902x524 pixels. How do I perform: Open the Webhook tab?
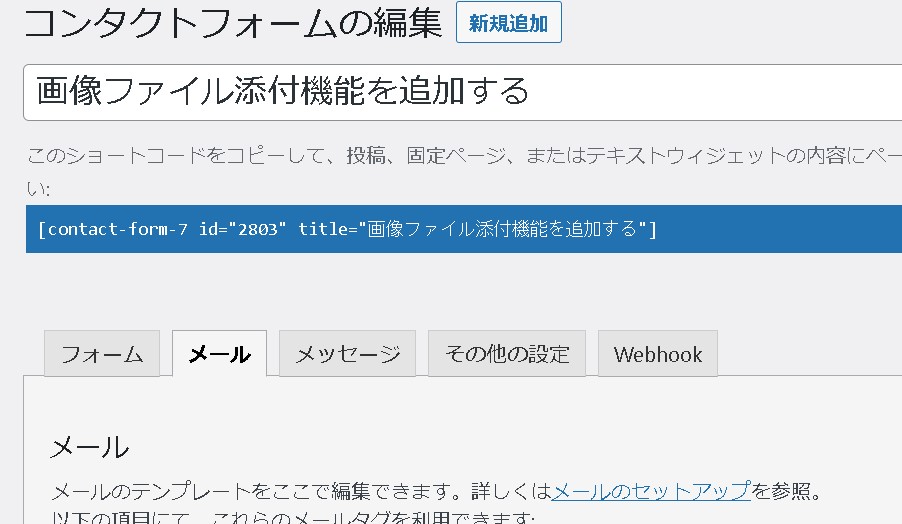[x=657, y=354]
